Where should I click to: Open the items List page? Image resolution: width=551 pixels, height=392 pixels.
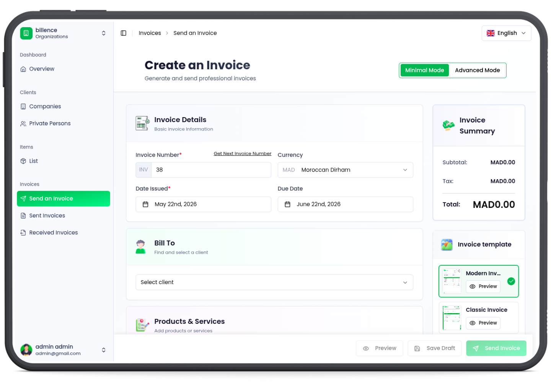coord(64,161)
